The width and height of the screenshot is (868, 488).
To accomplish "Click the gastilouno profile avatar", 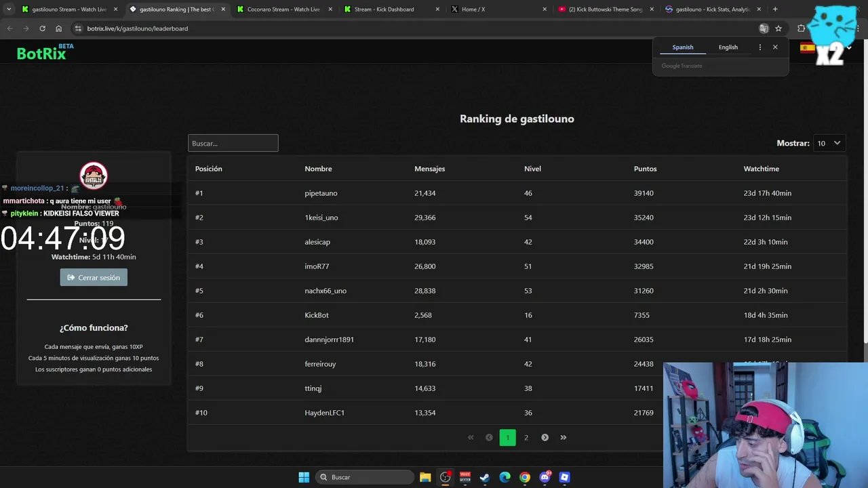I will (x=94, y=176).
